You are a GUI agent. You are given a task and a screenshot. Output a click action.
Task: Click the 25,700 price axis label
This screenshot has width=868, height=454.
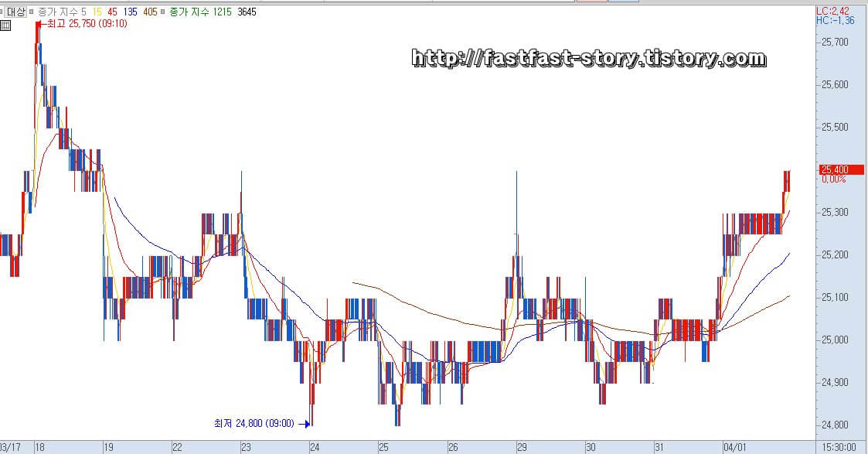click(x=835, y=42)
